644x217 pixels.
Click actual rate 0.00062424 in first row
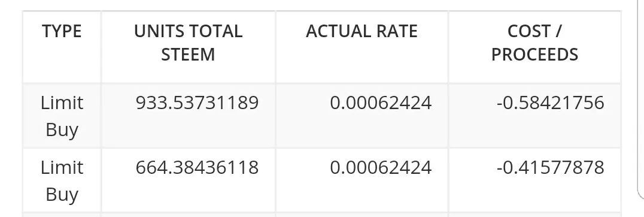(381, 103)
